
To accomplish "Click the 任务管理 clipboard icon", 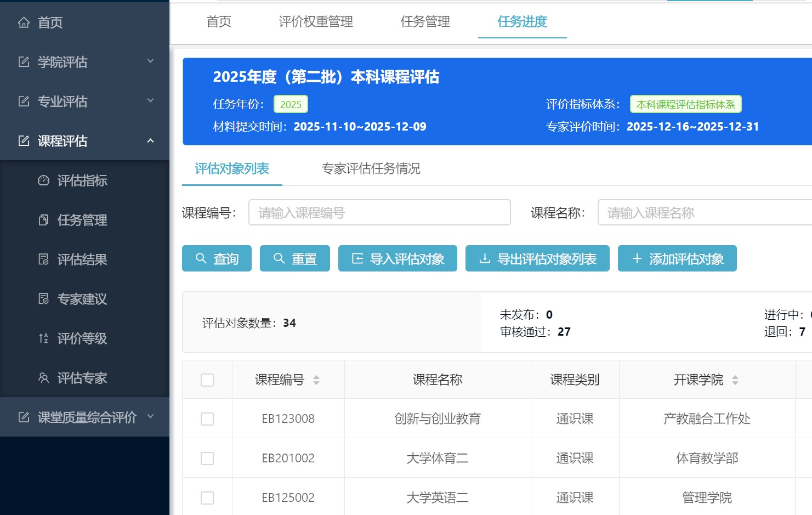I will coord(43,220).
